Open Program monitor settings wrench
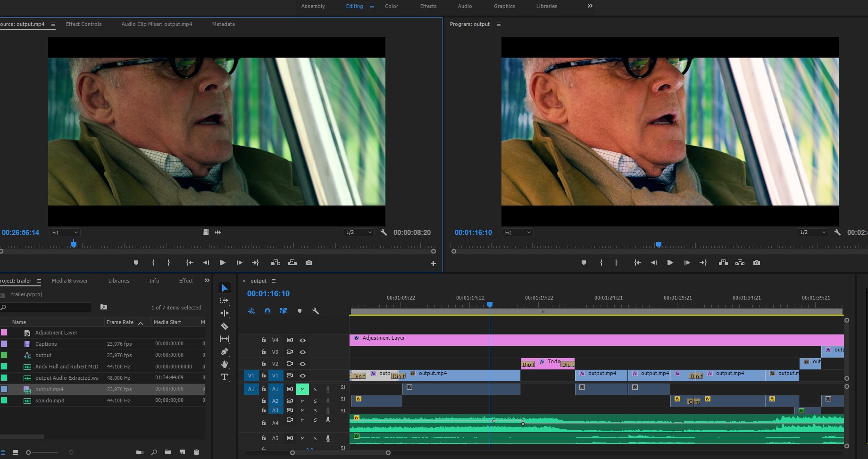 pyautogui.click(x=837, y=232)
